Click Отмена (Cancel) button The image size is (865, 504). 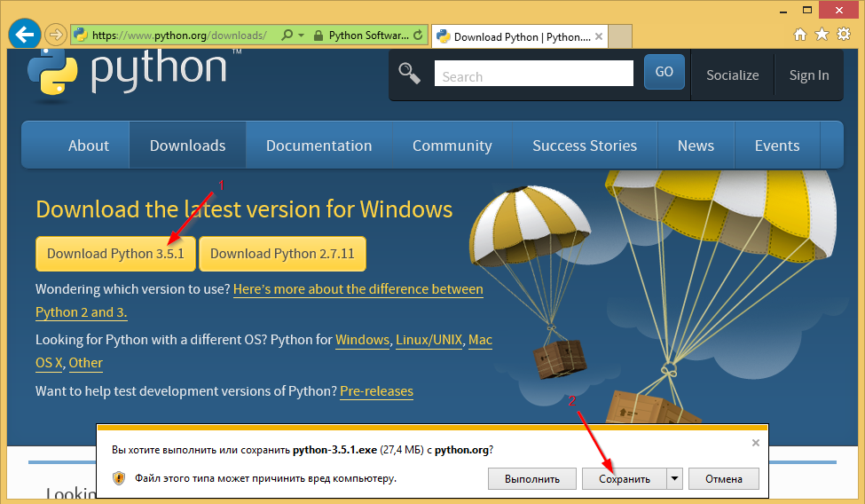pyautogui.click(x=724, y=478)
